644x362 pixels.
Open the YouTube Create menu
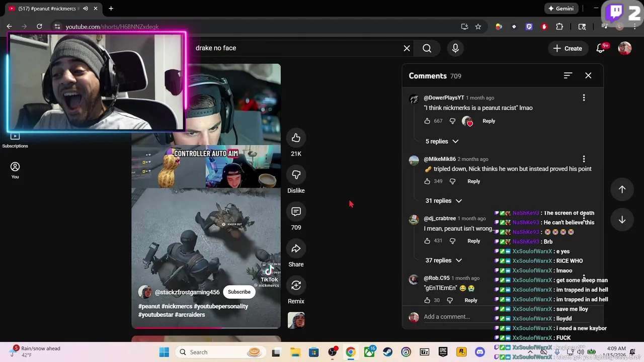pyautogui.click(x=568, y=48)
